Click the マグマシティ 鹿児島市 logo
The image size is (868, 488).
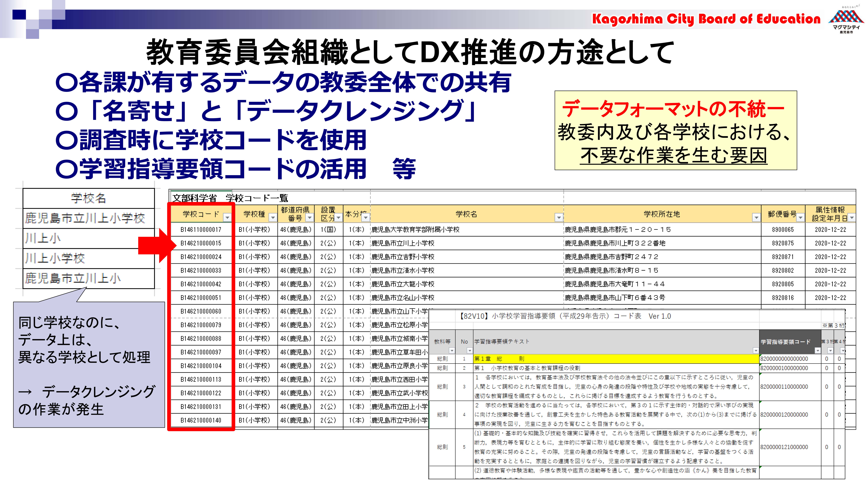tap(846, 20)
